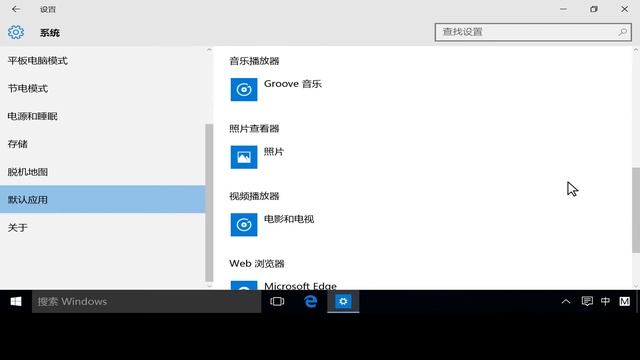Click sidebar scroll up arrow
640x360 pixels.
[x=209, y=50]
